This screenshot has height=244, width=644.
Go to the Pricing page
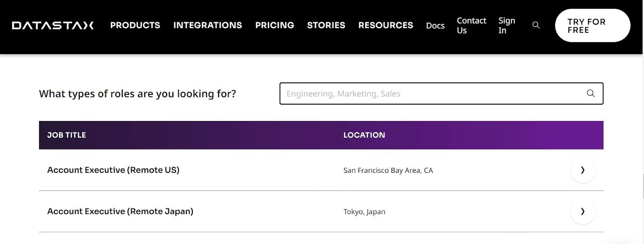click(x=275, y=25)
